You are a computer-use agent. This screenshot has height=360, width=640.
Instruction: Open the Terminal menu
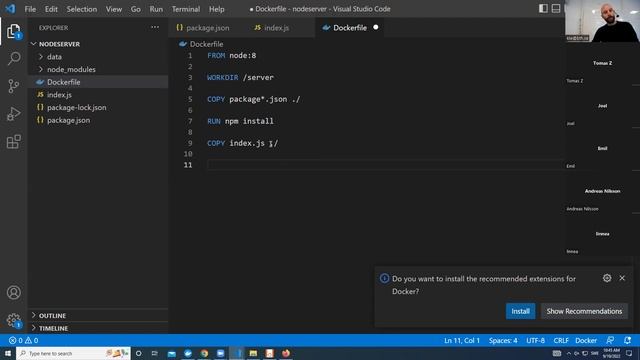pos(186,9)
